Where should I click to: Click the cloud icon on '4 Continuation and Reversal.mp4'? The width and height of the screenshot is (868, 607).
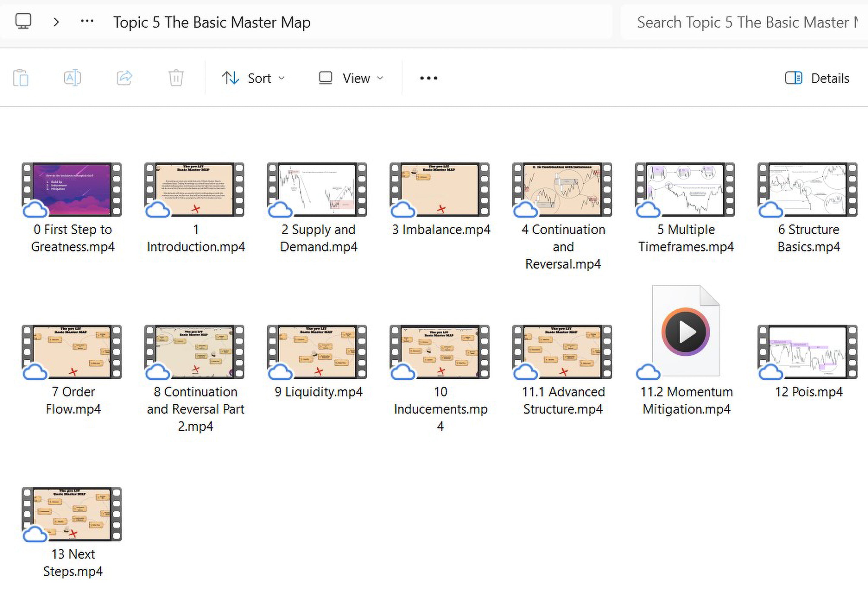[x=526, y=209]
